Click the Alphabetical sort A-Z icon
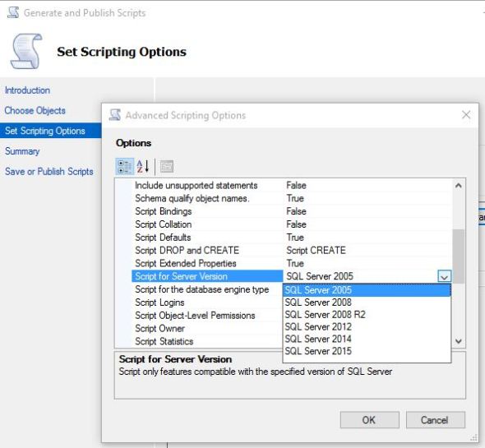 pyautogui.click(x=143, y=166)
